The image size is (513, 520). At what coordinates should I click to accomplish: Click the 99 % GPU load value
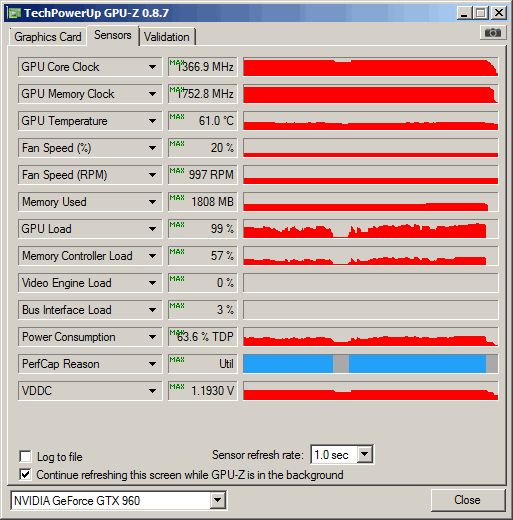tap(203, 229)
